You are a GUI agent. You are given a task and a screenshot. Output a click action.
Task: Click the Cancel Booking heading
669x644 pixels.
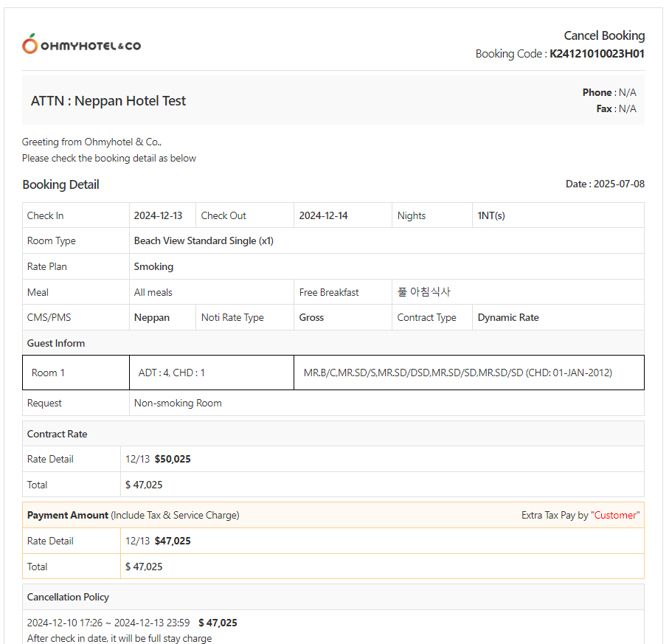point(604,35)
